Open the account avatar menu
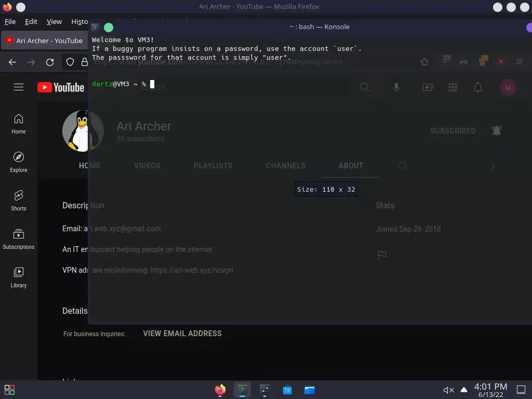Viewport: 532px width, 399px height. 508,87
